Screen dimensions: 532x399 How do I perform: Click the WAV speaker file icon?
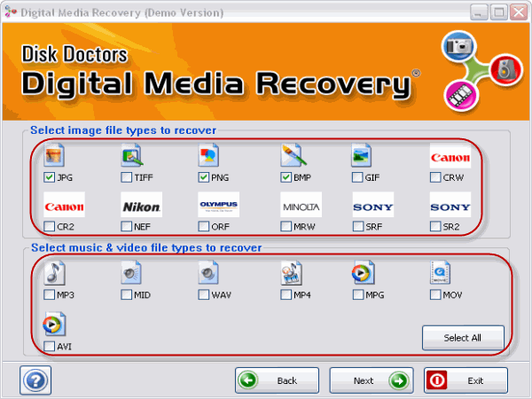pyautogui.click(x=208, y=273)
